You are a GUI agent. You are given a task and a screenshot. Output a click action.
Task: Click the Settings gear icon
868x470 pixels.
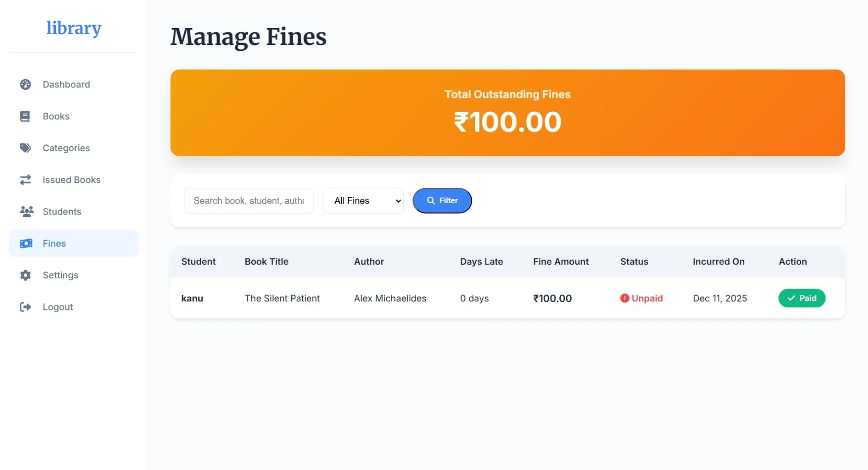(x=25, y=275)
